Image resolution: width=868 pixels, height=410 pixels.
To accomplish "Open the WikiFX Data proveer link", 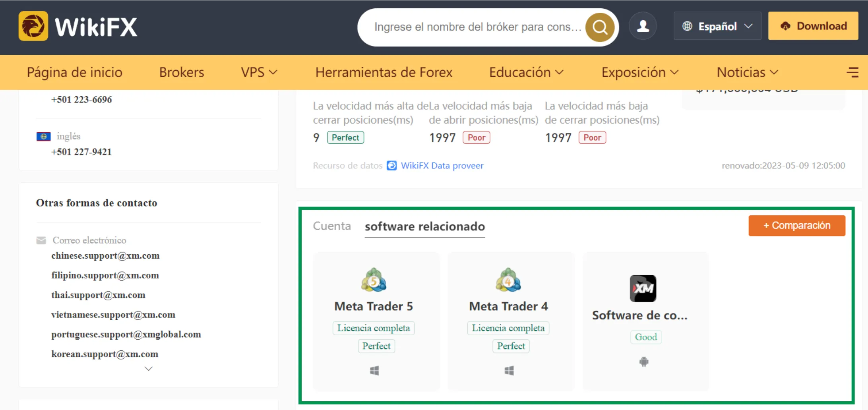I will tap(442, 166).
